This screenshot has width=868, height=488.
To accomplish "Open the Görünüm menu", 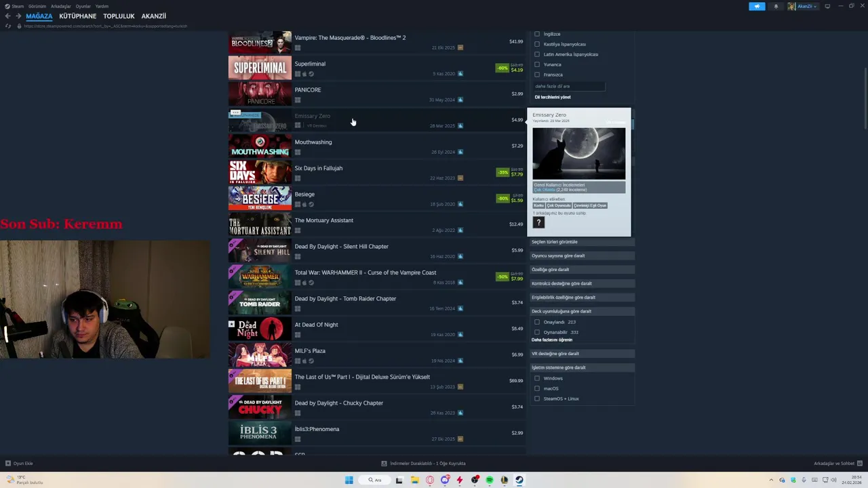I will [37, 6].
